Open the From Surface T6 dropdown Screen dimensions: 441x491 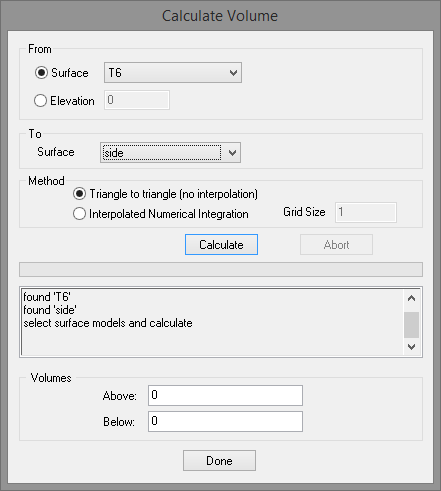pos(173,72)
